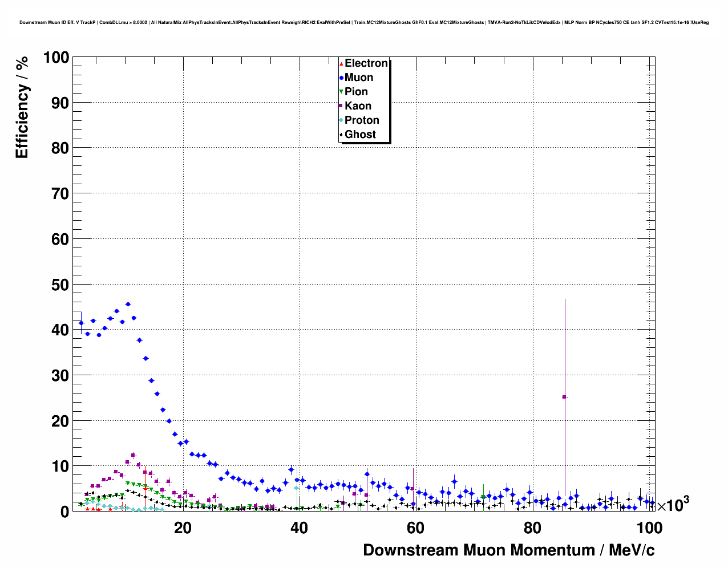The width and height of the screenshot is (728, 568).
Task: Click the Downstream Muon Momentum x-axis title
Action: [x=508, y=550]
